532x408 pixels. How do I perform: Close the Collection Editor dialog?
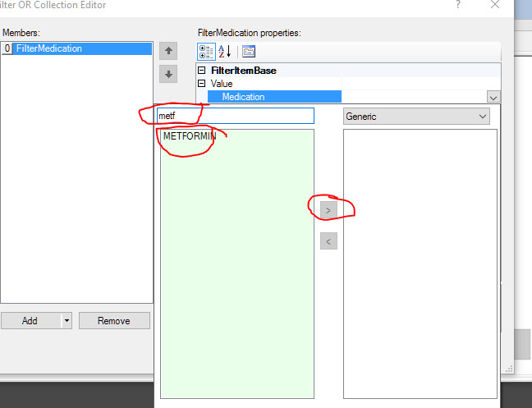pyautogui.click(x=494, y=5)
